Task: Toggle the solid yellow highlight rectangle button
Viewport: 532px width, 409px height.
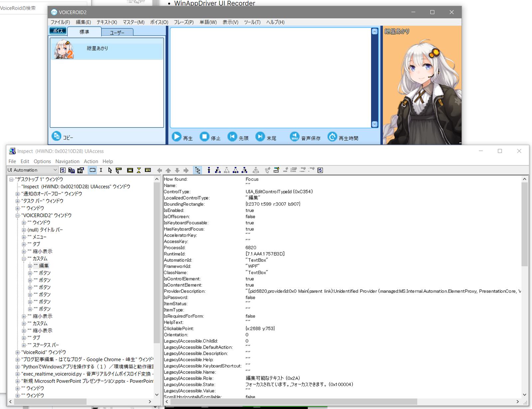Action: coord(130,170)
